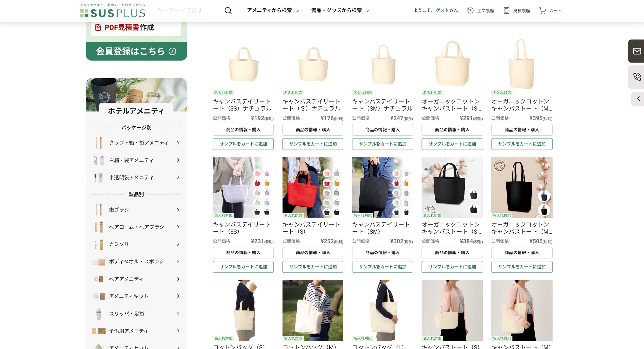Add sample of ¥505 organic tote to cart
This screenshot has width=644, height=349.
522,267
